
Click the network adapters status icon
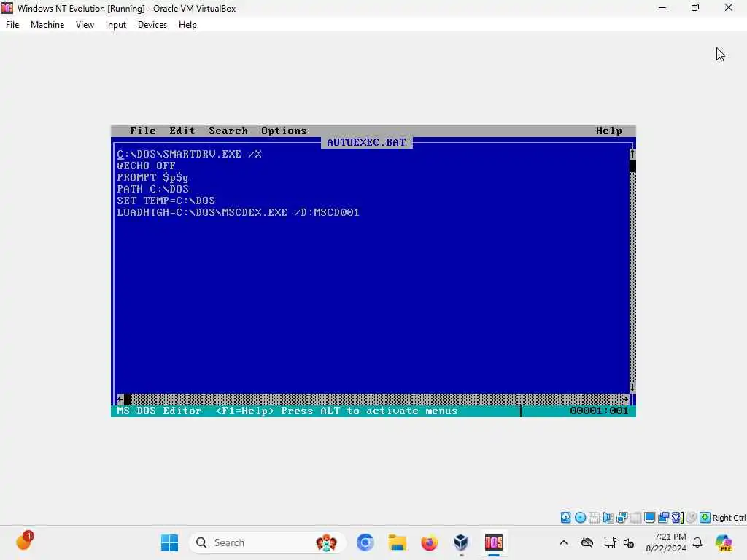622,518
